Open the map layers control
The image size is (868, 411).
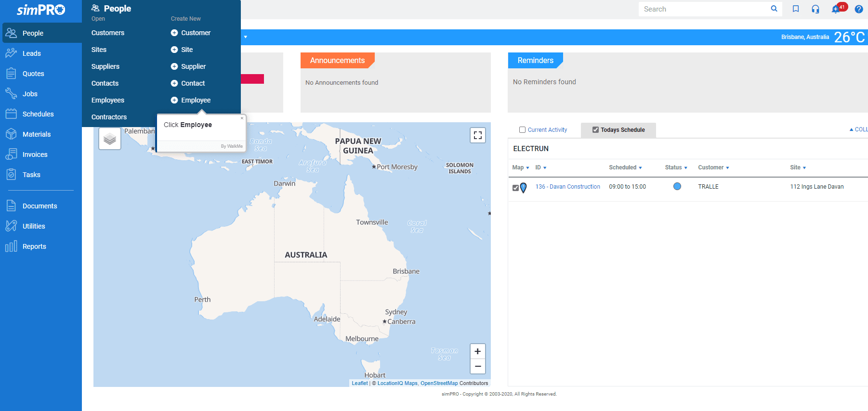click(x=110, y=139)
